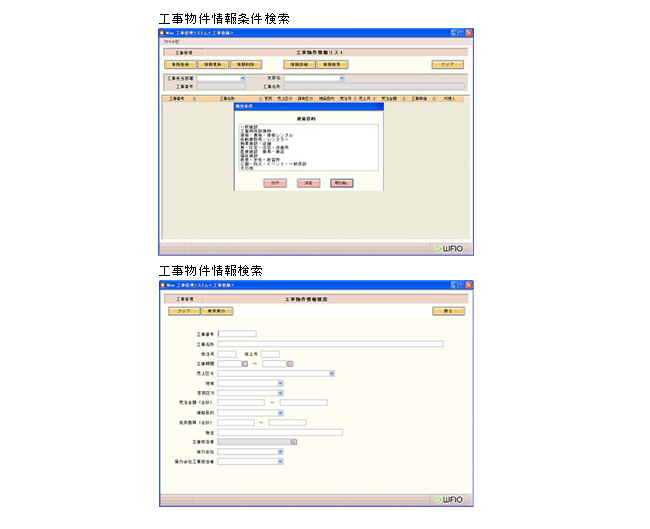The image size is (650, 529).
Task: Click the lookup icon beside 工事担当者 field
Action: pyautogui.click(x=294, y=441)
